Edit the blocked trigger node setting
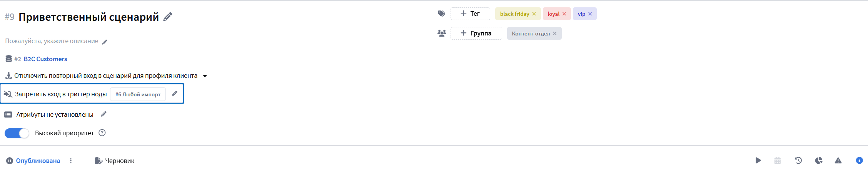 click(x=175, y=94)
